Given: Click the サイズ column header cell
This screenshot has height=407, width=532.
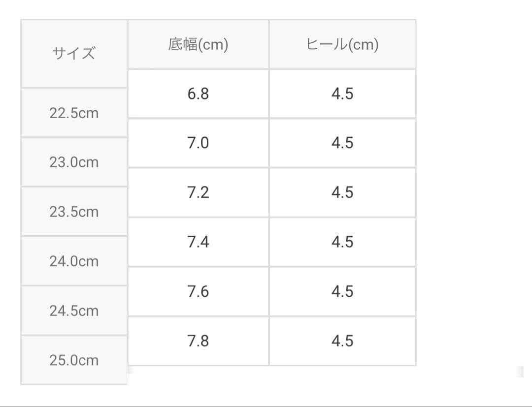Looking at the screenshot, I should (74, 53).
